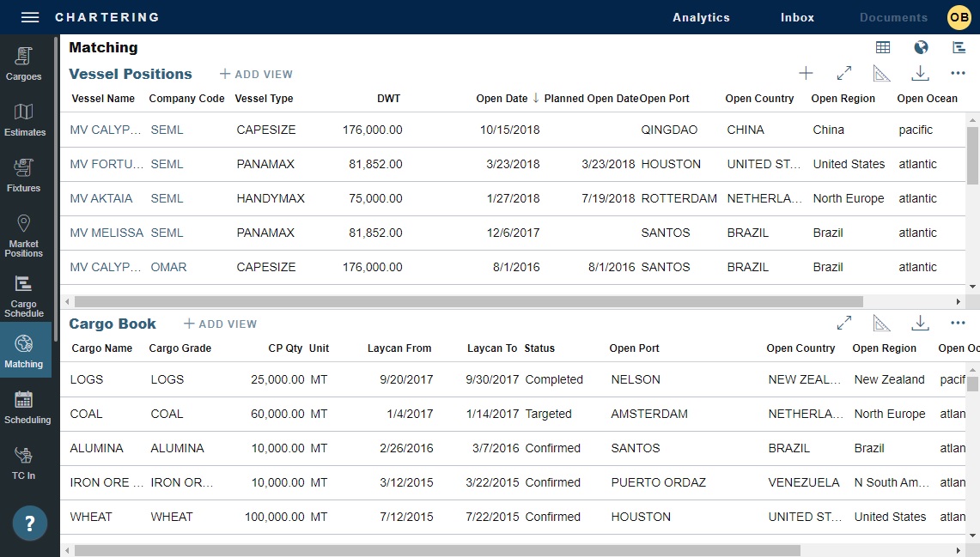
Task: Click the OB user avatar
Action: coord(959,17)
